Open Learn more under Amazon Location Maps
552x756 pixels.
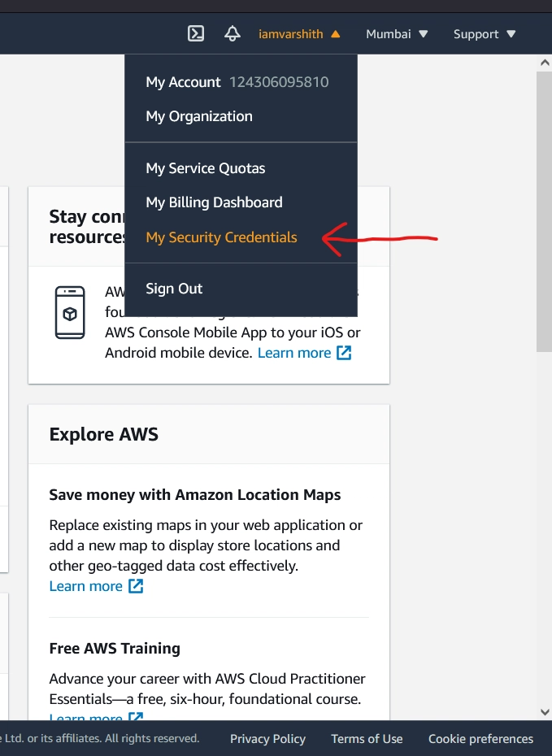86,586
